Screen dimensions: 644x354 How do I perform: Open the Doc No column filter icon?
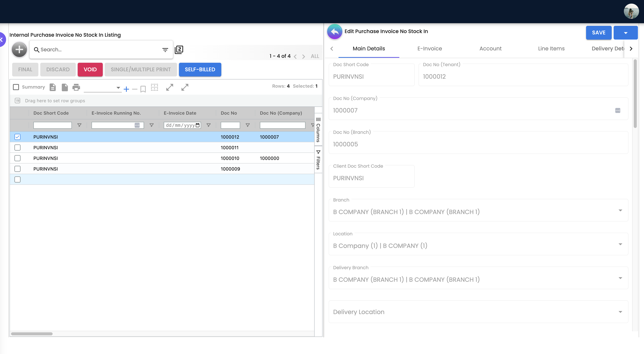tap(248, 125)
